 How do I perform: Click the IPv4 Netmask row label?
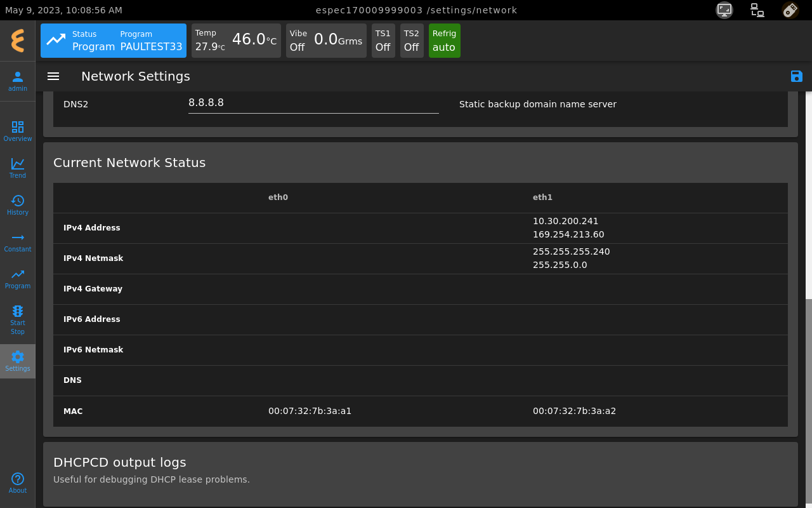(93, 258)
